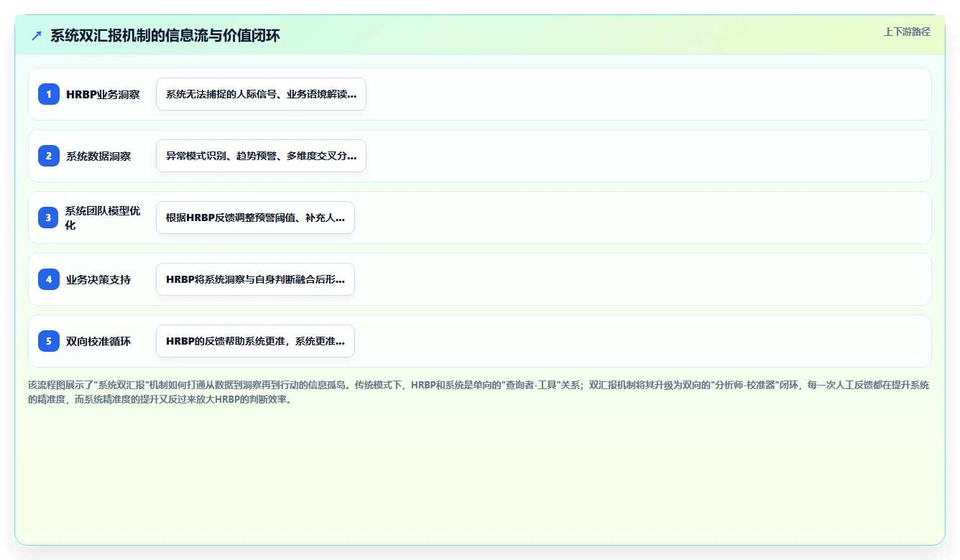The width and height of the screenshot is (960, 560).
Task: Click the 系统双汇报机制的信息流与价值闭环 title
Action: point(165,35)
